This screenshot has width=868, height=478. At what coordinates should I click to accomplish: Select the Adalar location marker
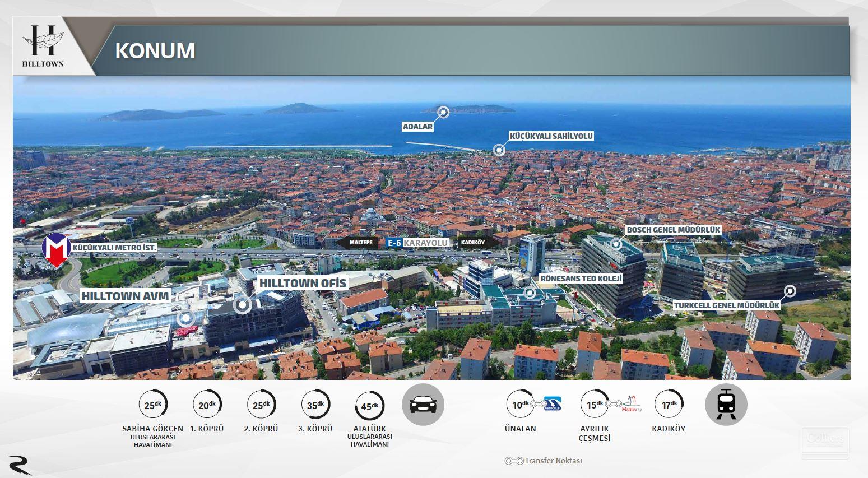pyautogui.click(x=443, y=113)
